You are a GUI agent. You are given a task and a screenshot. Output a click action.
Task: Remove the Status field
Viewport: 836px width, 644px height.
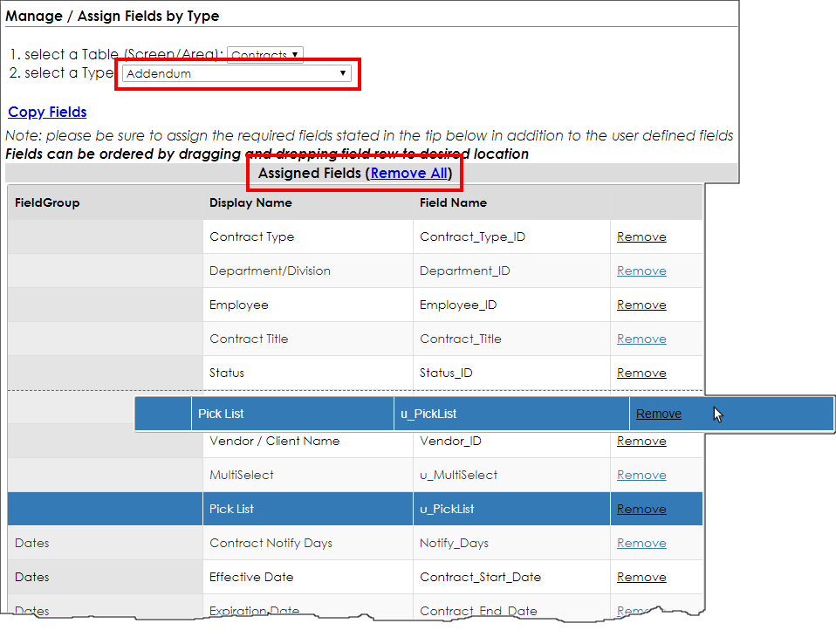coord(641,373)
